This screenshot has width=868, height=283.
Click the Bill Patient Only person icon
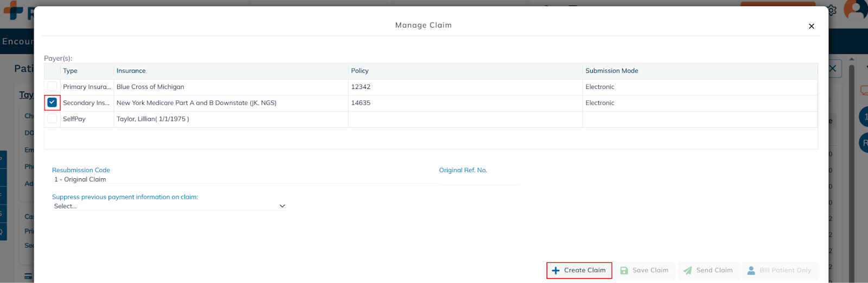[x=751, y=271]
